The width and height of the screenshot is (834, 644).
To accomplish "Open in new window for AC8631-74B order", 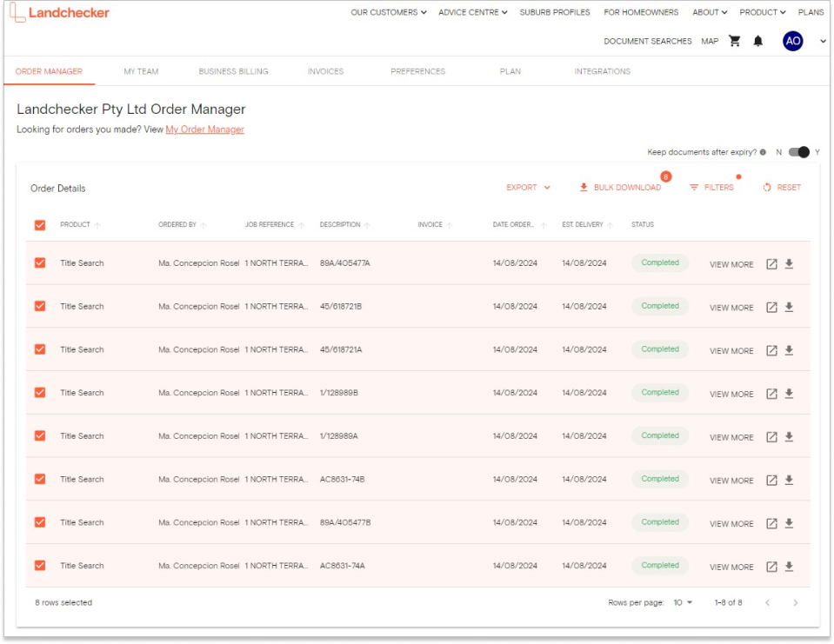I will click(x=771, y=480).
